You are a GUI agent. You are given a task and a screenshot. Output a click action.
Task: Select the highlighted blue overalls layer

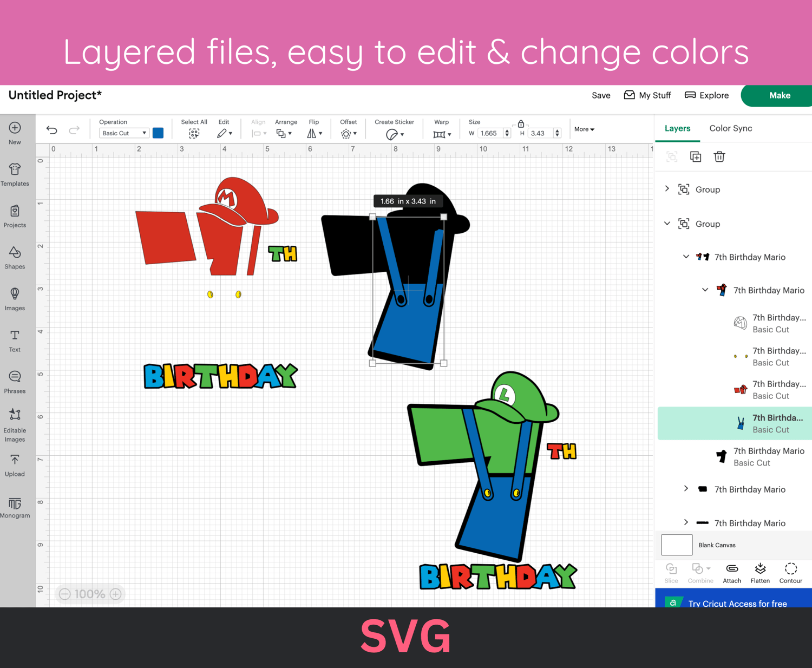[x=735, y=423]
